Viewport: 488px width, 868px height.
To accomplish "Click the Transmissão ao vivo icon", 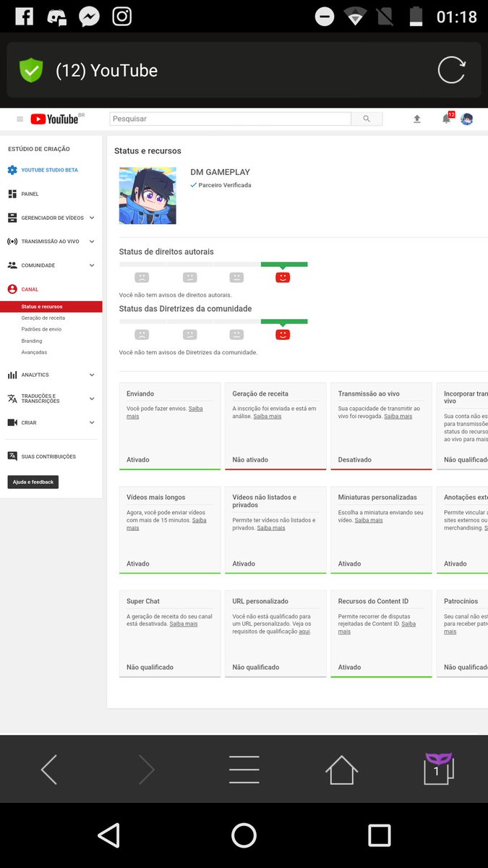I will click(12, 242).
